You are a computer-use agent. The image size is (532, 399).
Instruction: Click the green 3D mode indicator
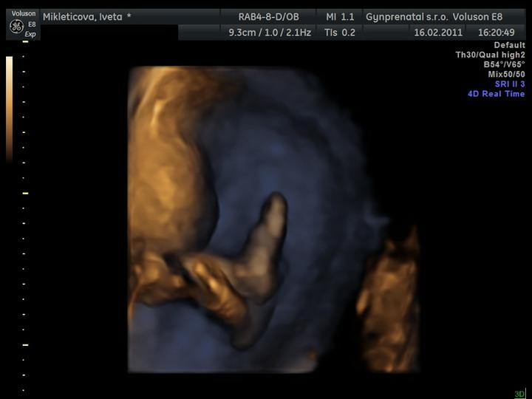[x=519, y=394]
